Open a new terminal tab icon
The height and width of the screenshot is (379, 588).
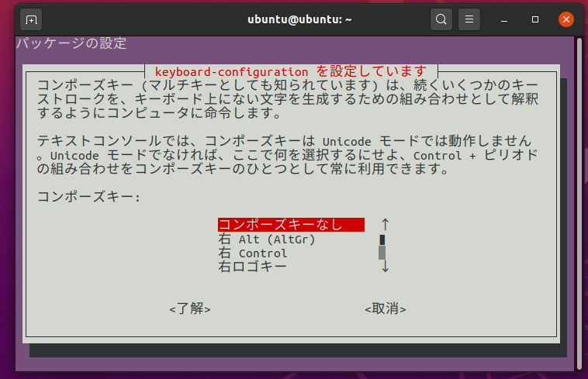click(31, 19)
